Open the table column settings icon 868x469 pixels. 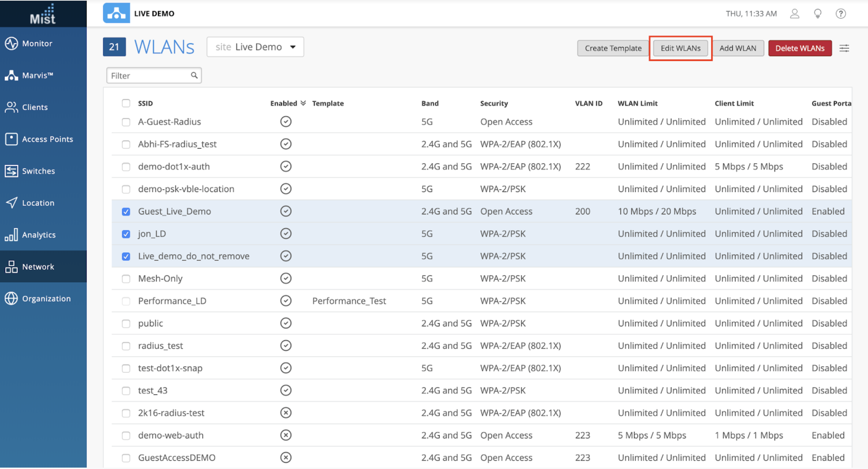844,48
